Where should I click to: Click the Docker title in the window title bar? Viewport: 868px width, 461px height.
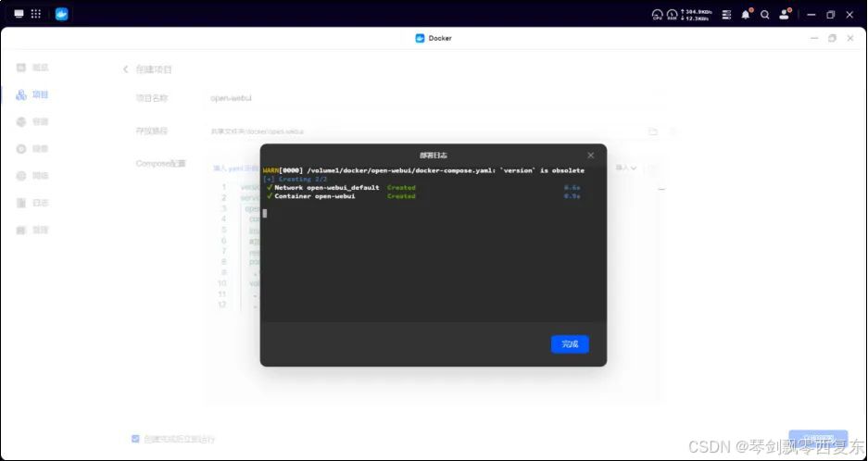434,38
